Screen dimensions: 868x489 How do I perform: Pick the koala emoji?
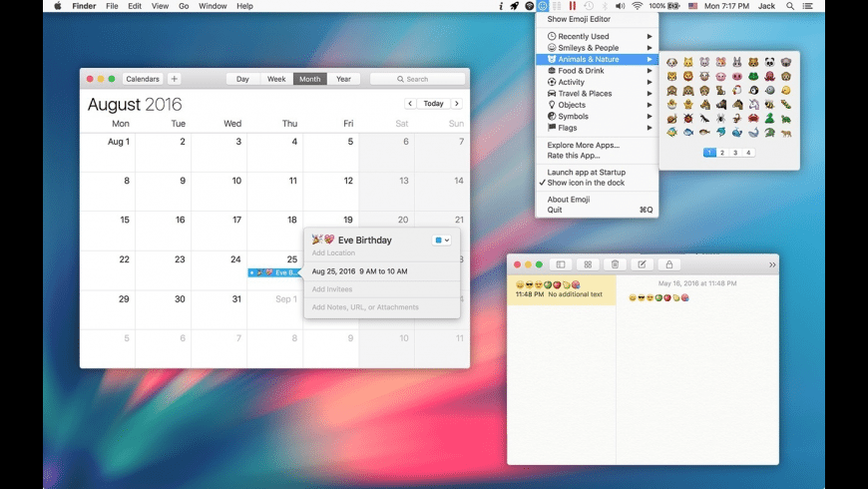(x=786, y=63)
